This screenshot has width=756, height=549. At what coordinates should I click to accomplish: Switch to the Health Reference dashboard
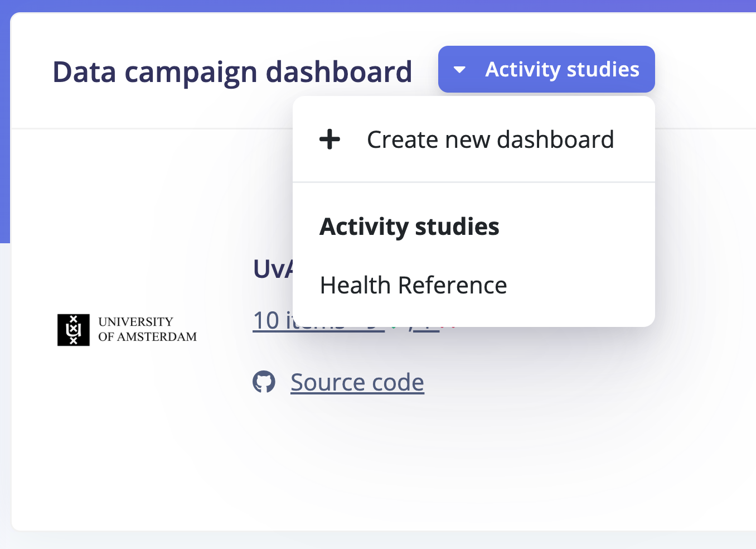pos(413,285)
